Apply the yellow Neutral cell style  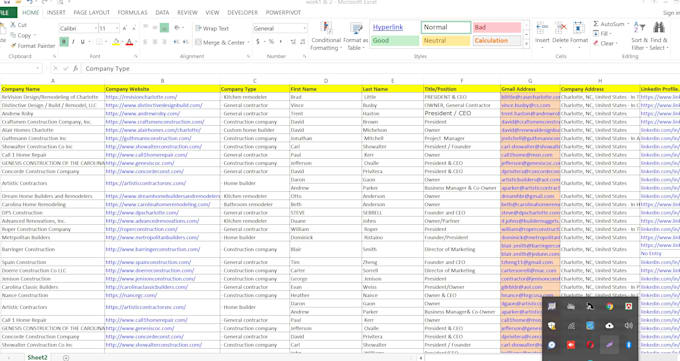[x=446, y=41]
